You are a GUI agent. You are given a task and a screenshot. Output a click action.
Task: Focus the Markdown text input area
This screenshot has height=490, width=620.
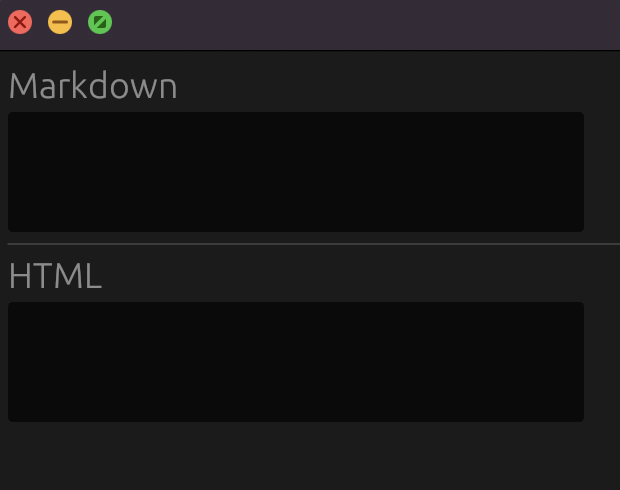(296, 172)
